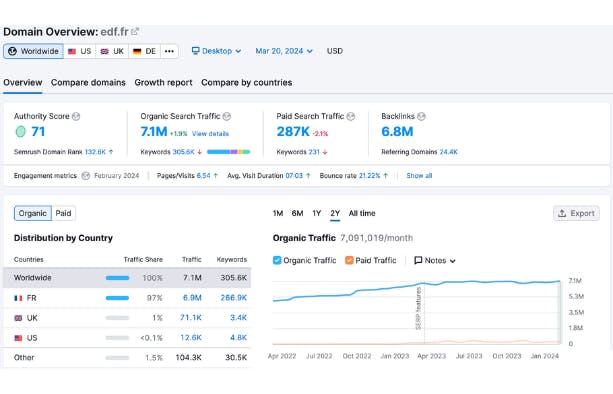Click Engagement metrics info icon
This screenshot has width=613, height=394.
[86, 176]
